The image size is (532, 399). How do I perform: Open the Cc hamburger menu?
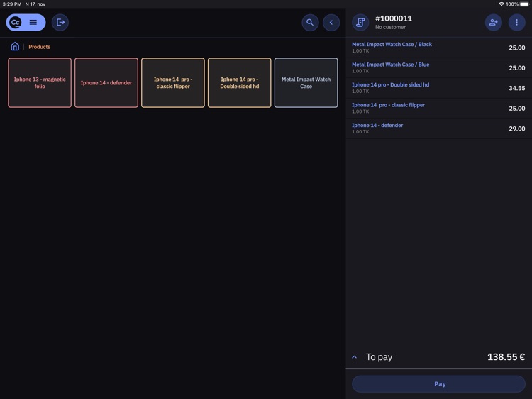[26, 23]
